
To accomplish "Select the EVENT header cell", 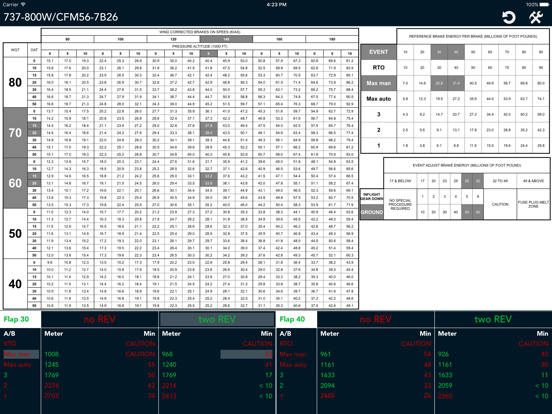I will point(378,52).
